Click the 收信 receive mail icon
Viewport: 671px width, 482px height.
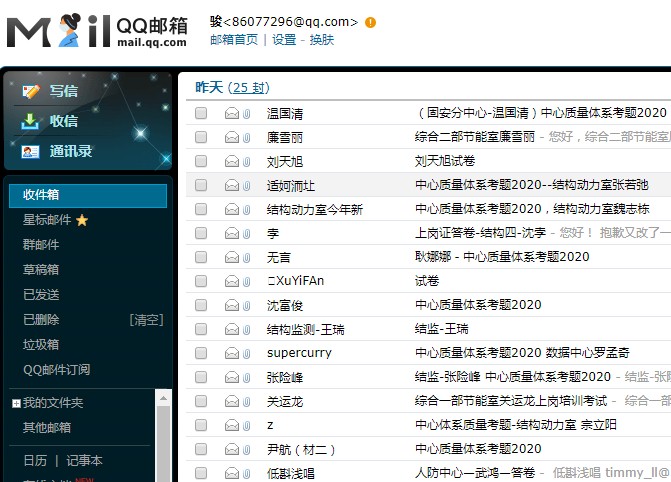[x=31, y=121]
